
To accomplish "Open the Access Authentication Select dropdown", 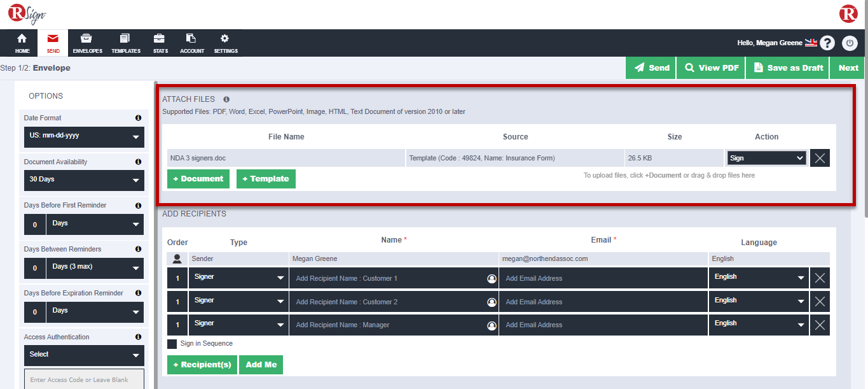I will tap(84, 355).
